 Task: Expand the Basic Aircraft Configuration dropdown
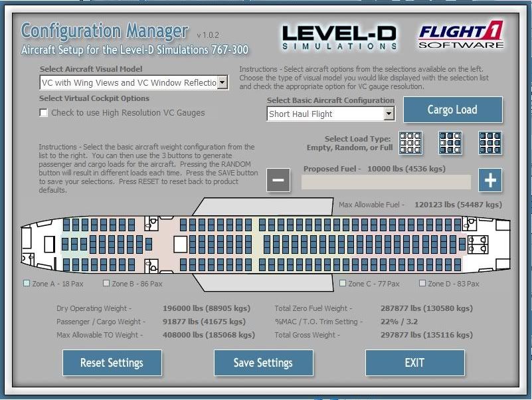(x=389, y=114)
